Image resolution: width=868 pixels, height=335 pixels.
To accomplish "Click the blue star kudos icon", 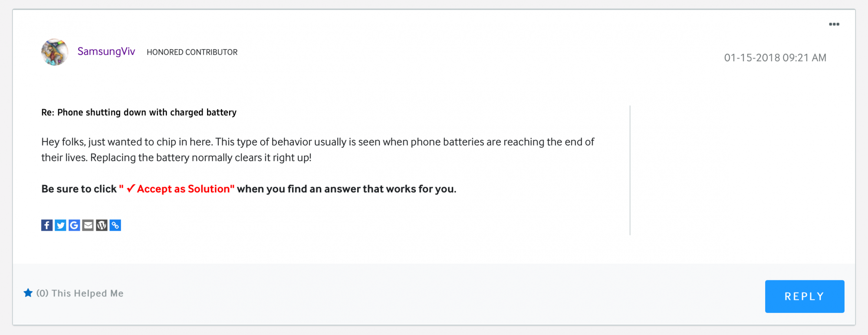I will pyautogui.click(x=28, y=293).
